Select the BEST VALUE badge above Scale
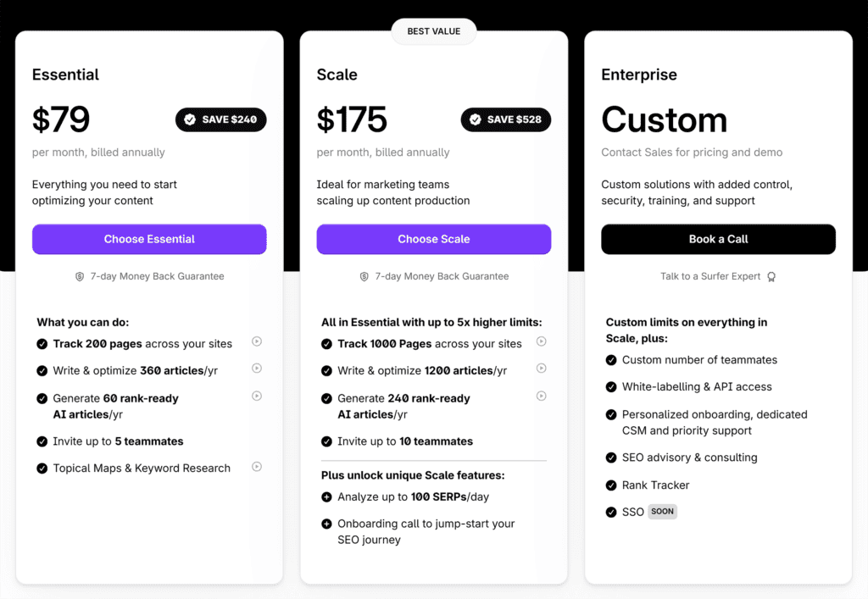Viewport: 868px width, 599px height. tap(433, 31)
